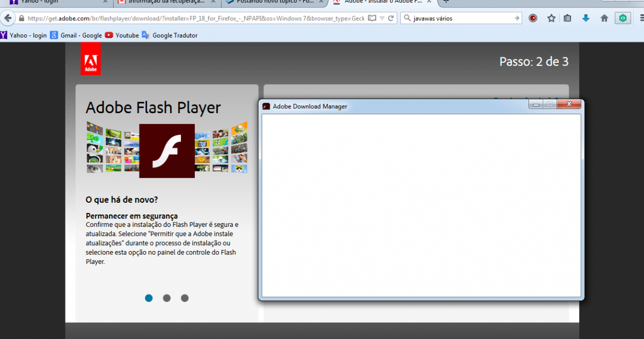
Task: Select the third carousel dot
Action: 185,298
